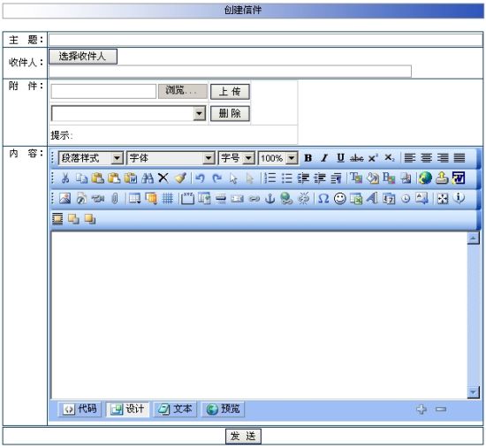Click the insert image icon

pos(65,199)
